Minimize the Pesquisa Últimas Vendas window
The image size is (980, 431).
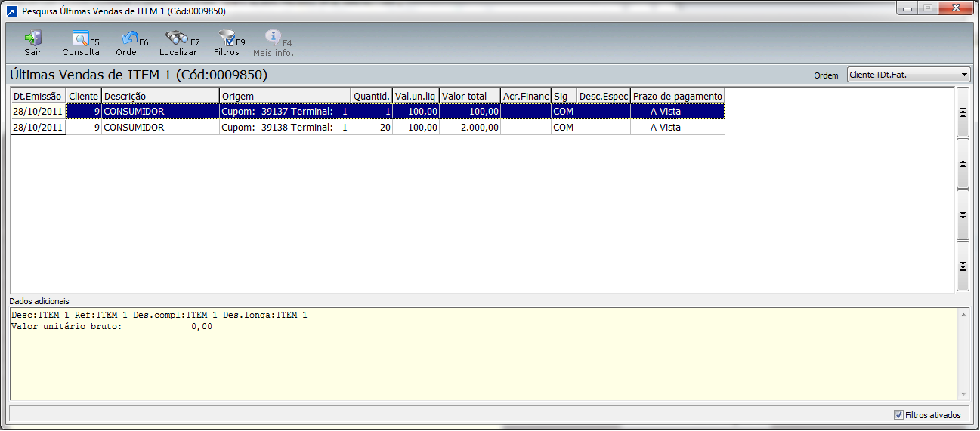pyautogui.click(x=907, y=8)
